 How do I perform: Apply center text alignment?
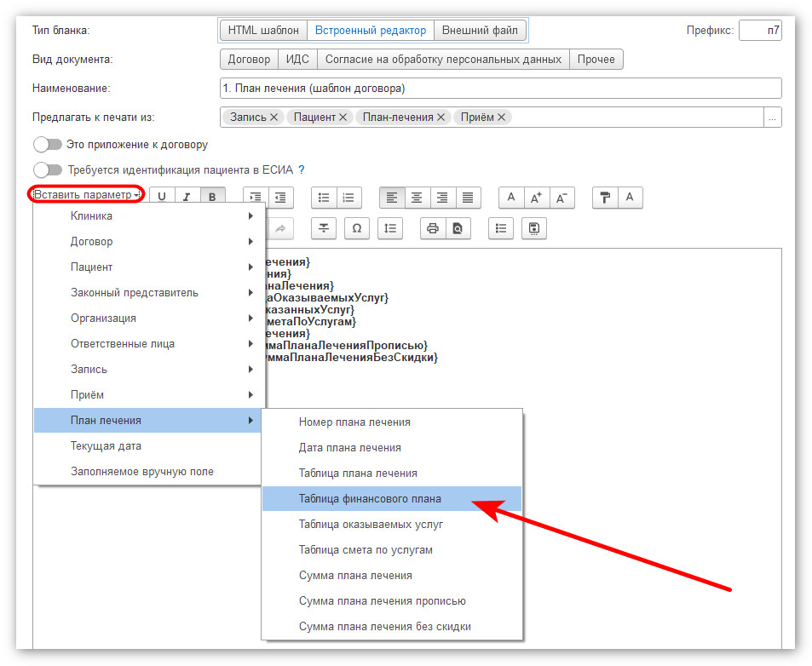[x=417, y=198]
